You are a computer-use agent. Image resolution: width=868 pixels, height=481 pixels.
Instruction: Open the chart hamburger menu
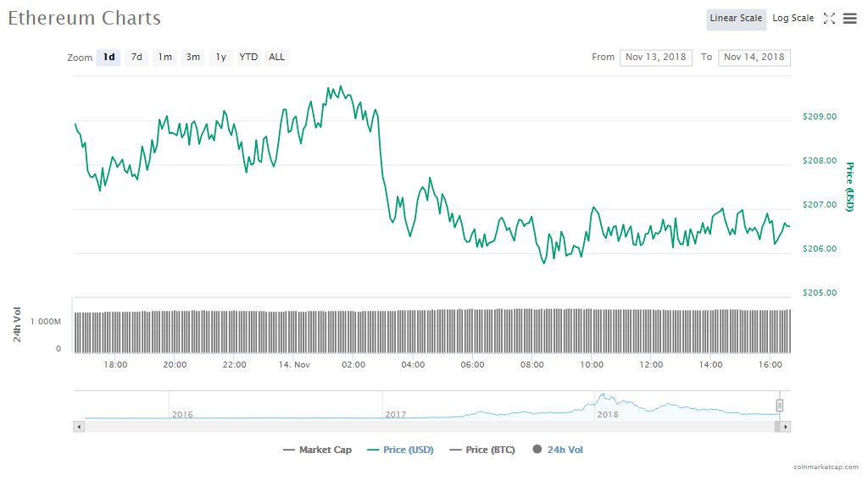849,19
